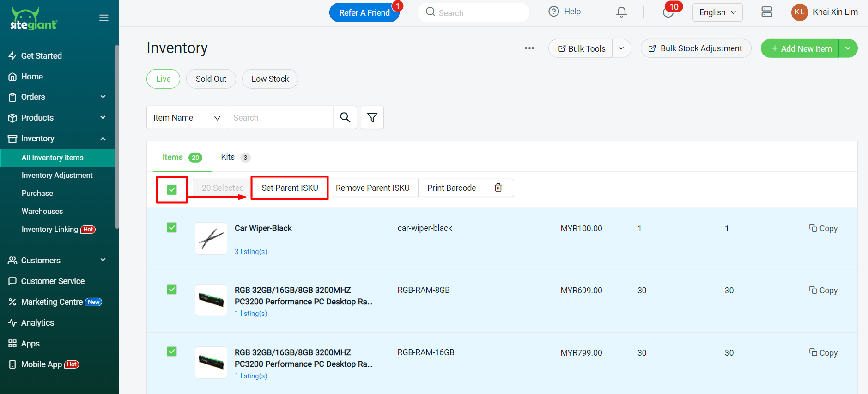Open the filter funnel icon
868x394 pixels.
(372, 118)
